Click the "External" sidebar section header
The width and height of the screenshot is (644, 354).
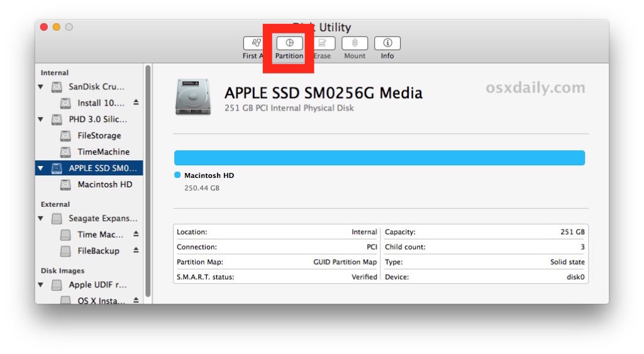(x=55, y=204)
